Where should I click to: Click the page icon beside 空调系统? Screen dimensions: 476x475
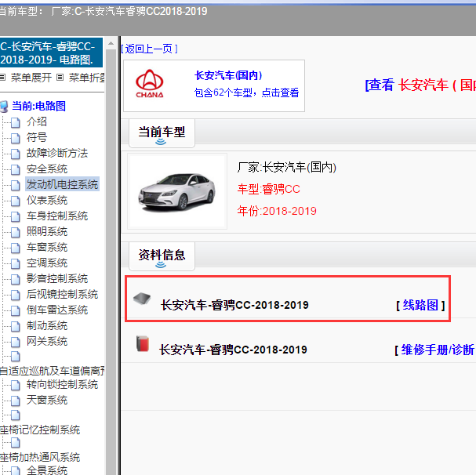click(15, 263)
